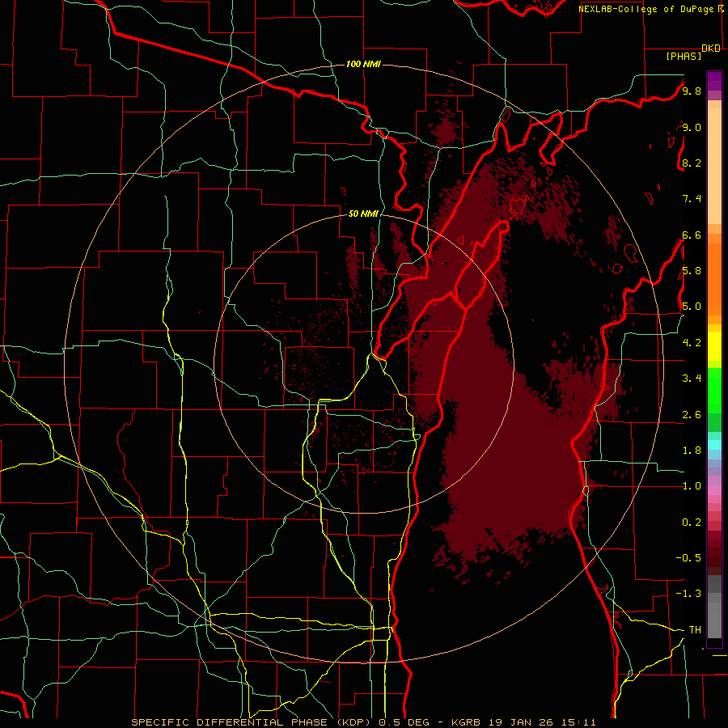Pick the bright yellow band of the color scale

tap(714, 346)
